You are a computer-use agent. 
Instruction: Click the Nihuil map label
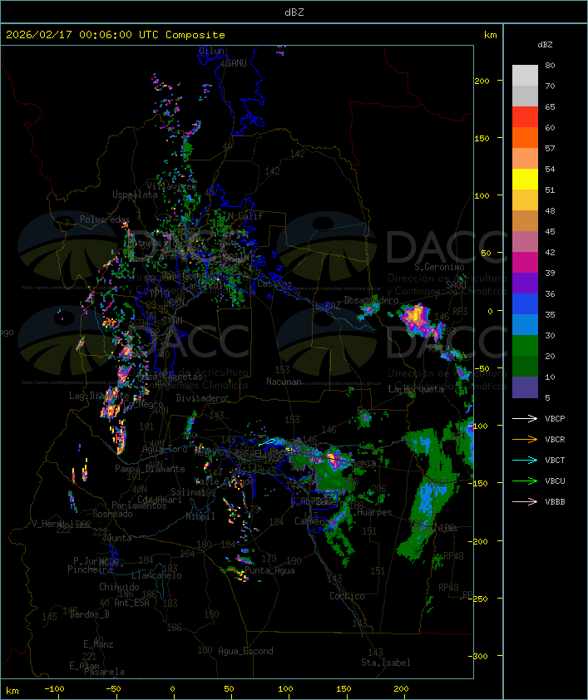[x=200, y=516]
